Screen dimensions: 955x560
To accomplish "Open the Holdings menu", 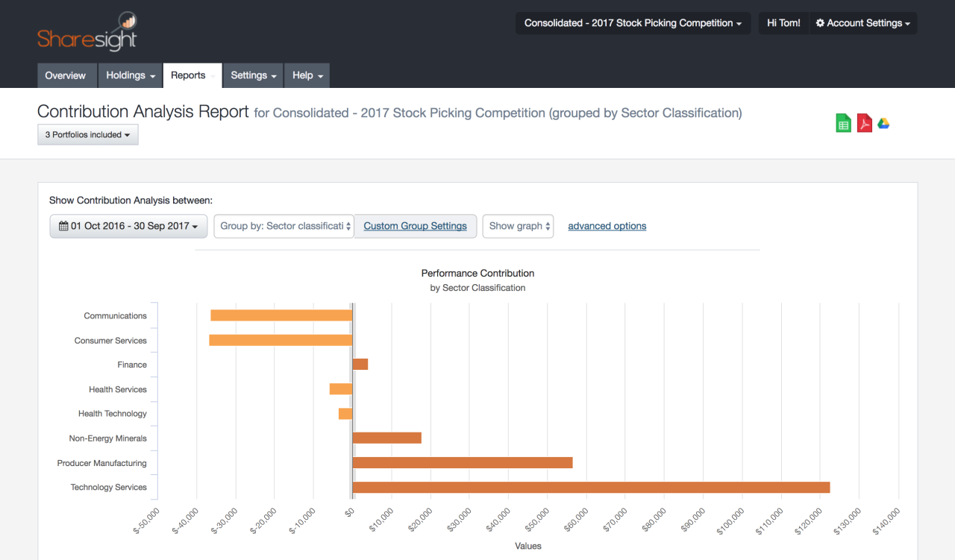I will (131, 75).
